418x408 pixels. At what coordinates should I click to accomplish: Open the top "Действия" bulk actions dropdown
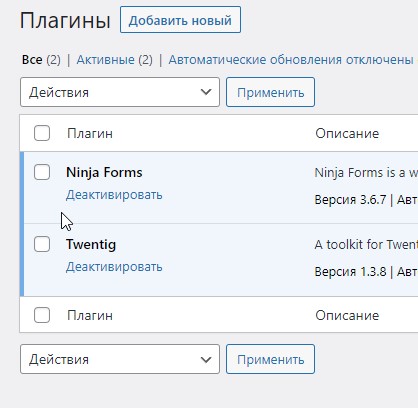[120, 92]
